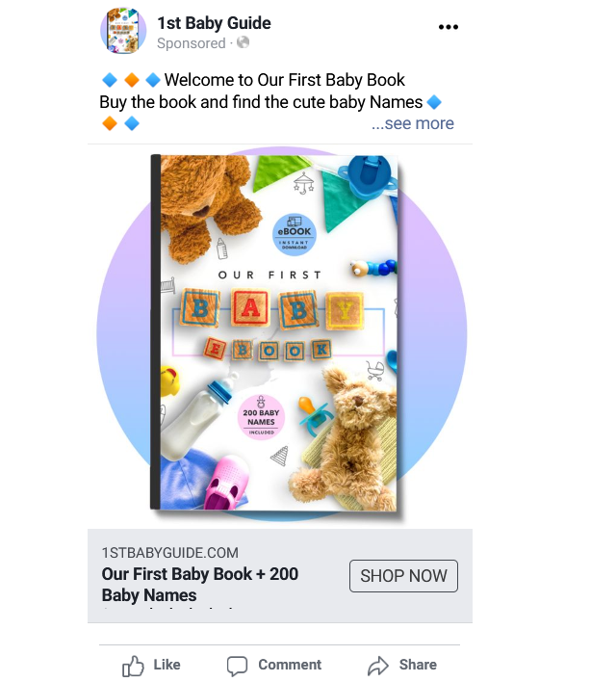Click the BABY wooden blocks title
616x682 pixels.
coord(272,309)
